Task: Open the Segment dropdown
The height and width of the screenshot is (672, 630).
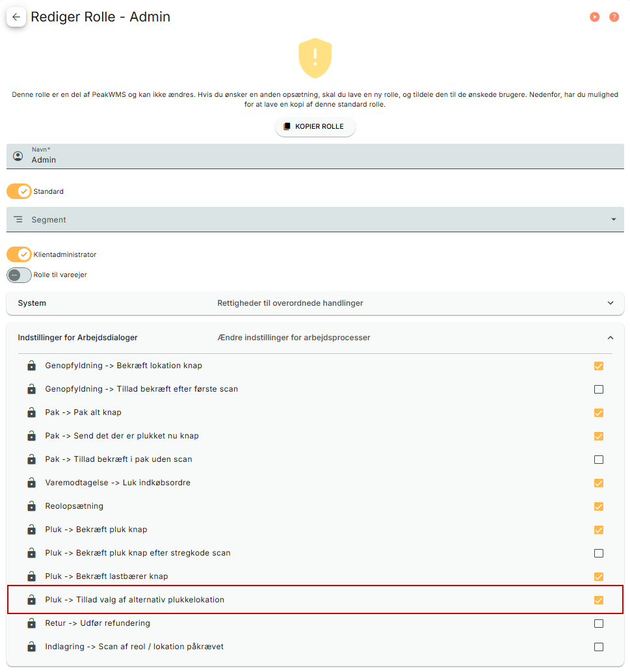Action: tap(315, 219)
